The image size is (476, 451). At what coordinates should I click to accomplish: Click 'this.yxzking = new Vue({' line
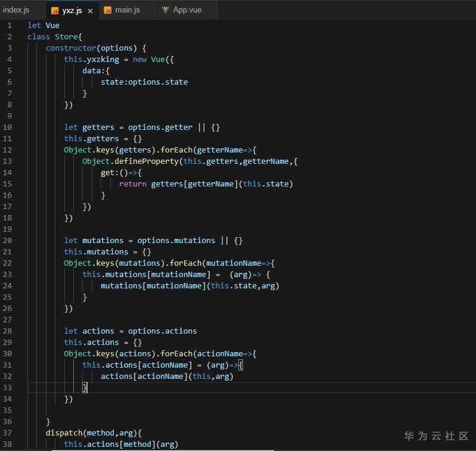click(x=119, y=60)
